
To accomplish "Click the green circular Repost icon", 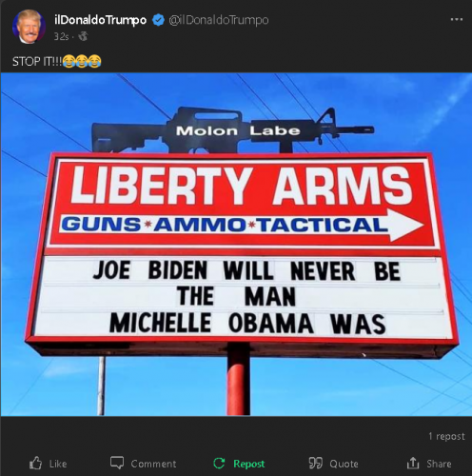I will coord(219,464).
